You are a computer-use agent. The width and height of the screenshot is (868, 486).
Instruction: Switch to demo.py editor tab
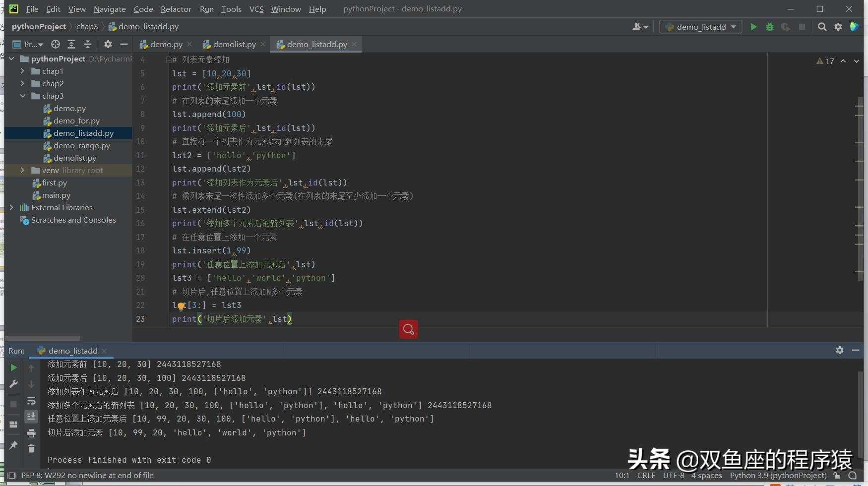(166, 44)
